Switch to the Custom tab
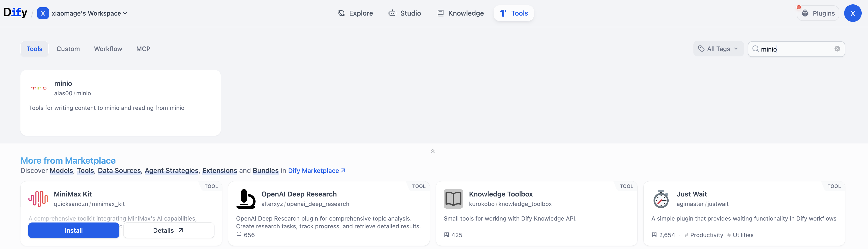868x249 pixels. [x=68, y=49]
